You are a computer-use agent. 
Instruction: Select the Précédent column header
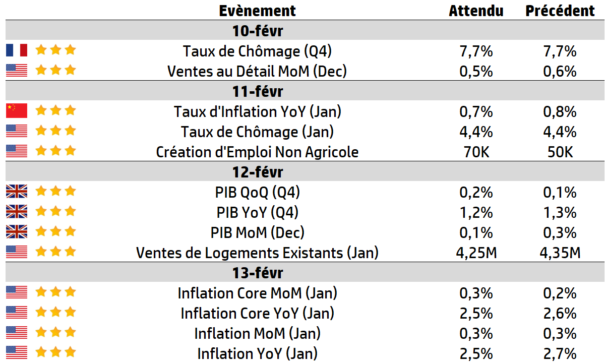(560, 11)
